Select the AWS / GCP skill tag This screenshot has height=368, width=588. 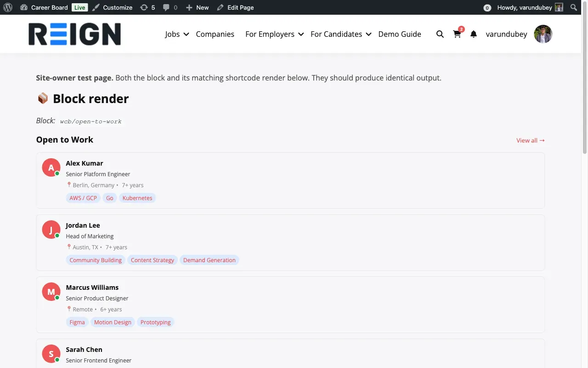pos(83,198)
